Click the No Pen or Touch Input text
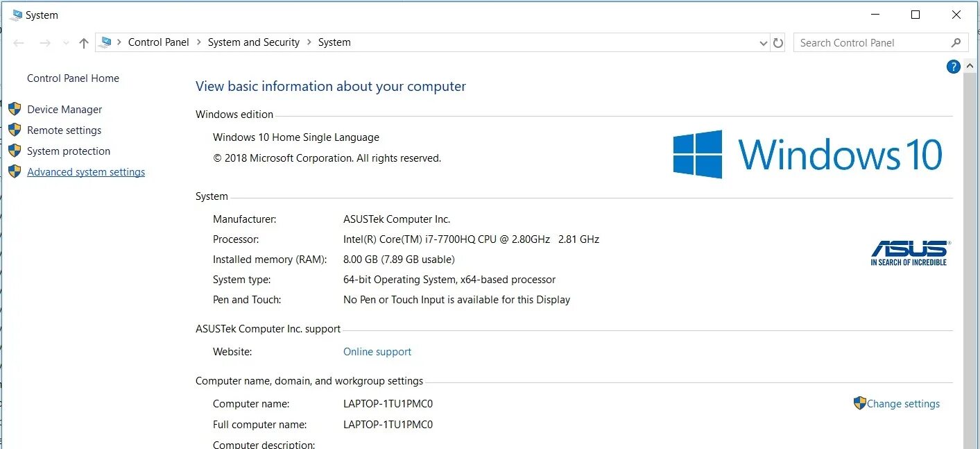Image resolution: width=980 pixels, height=449 pixels. [456, 300]
